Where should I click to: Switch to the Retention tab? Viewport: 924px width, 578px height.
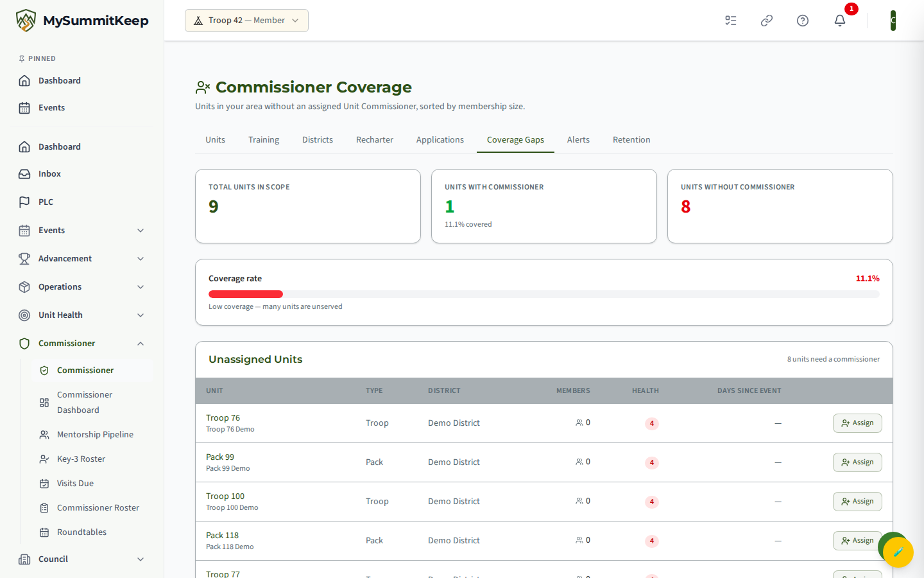pos(631,140)
